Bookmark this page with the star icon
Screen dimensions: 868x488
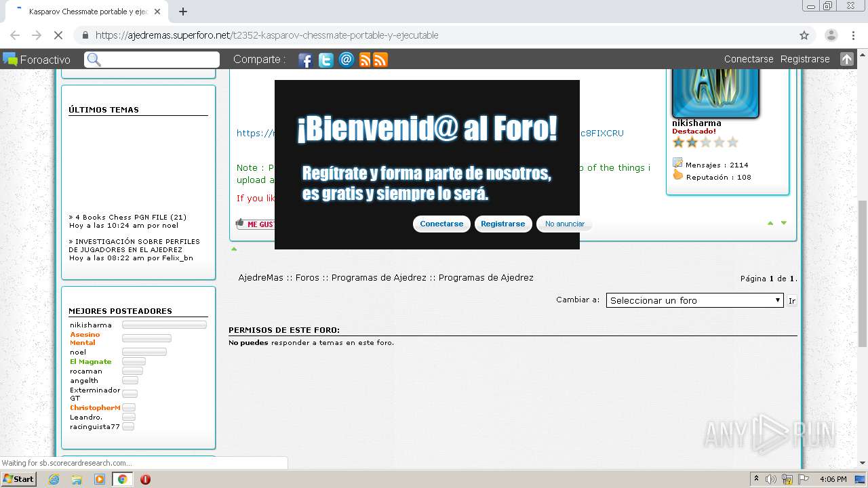(804, 35)
